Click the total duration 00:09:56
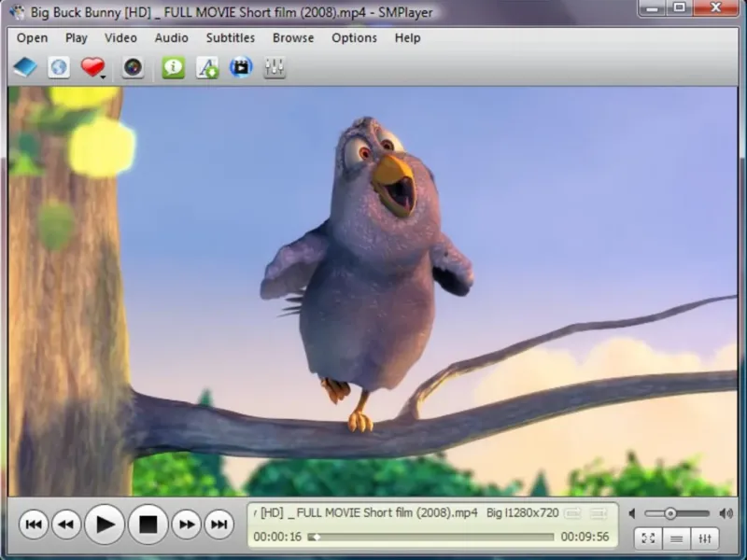This screenshot has width=747, height=560. (585, 538)
